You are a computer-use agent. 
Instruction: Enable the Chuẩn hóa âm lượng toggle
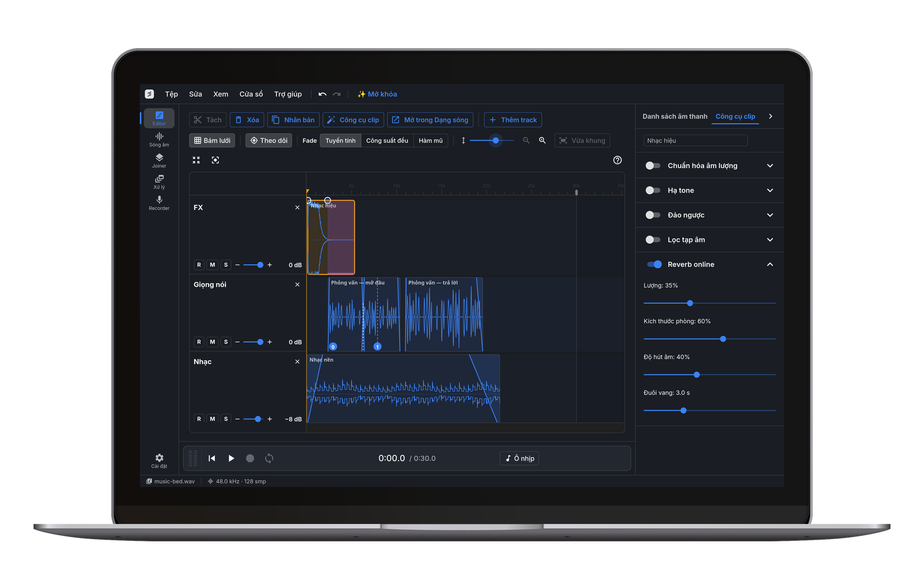tap(653, 166)
